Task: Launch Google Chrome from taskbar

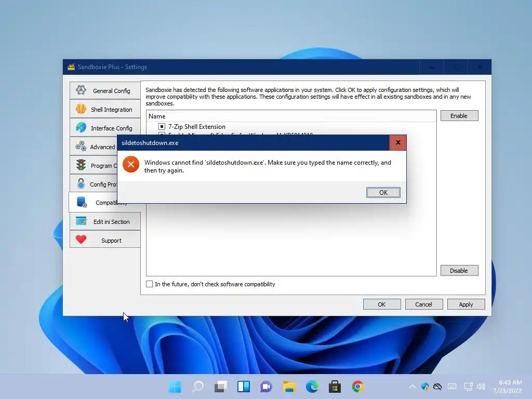Action: click(x=357, y=387)
